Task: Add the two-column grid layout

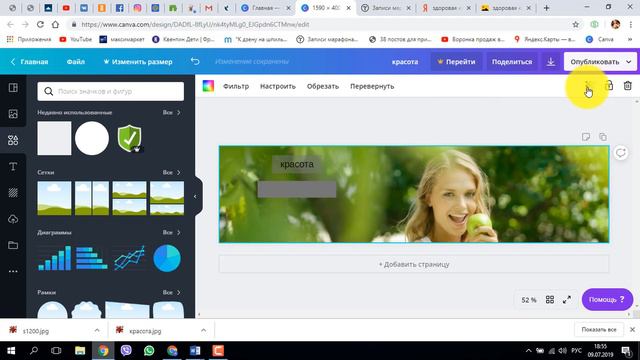Action: coord(92,198)
